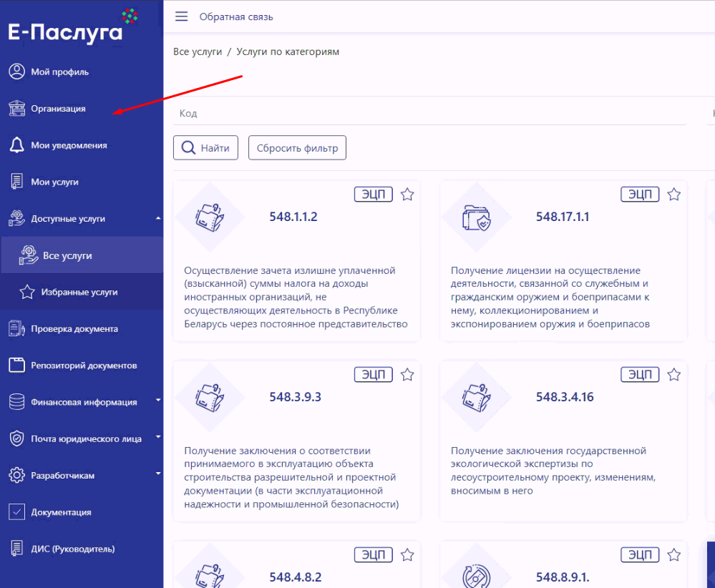The width and height of the screenshot is (715, 588).
Task: Click the hamburger menu icon
Action: click(182, 16)
